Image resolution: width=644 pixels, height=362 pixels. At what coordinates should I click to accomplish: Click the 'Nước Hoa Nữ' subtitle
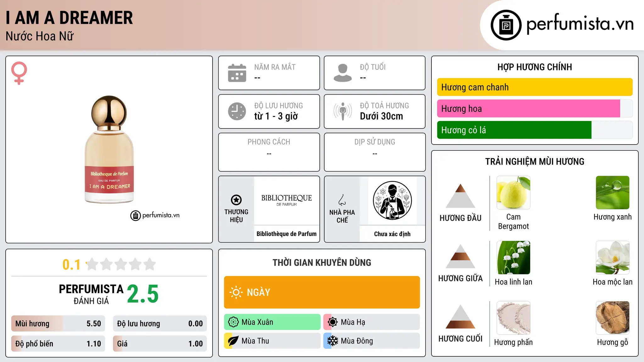click(x=40, y=36)
